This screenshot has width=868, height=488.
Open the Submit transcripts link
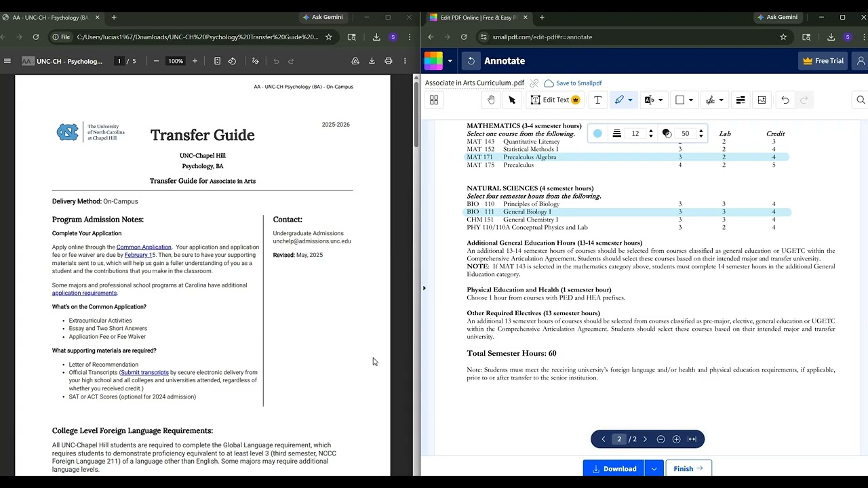point(144,372)
